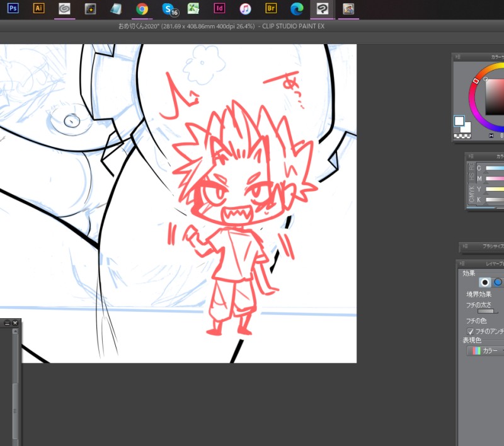Open Excel from the taskbar

coord(193,9)
